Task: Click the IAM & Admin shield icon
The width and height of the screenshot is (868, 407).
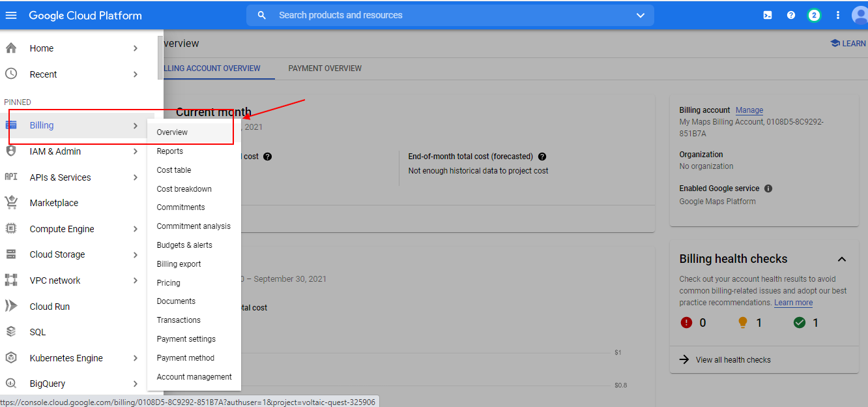Action: pos(11,151)
